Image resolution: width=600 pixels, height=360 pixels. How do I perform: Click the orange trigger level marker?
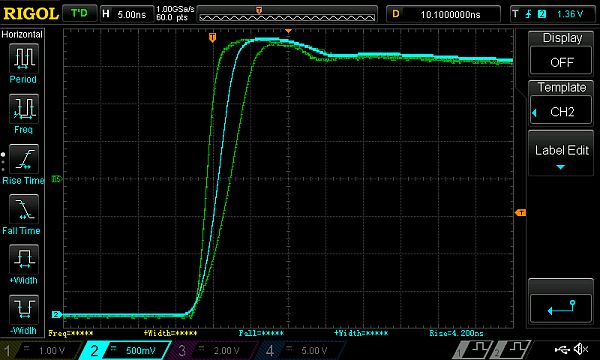pyautogui.click(x=521, y=212)
